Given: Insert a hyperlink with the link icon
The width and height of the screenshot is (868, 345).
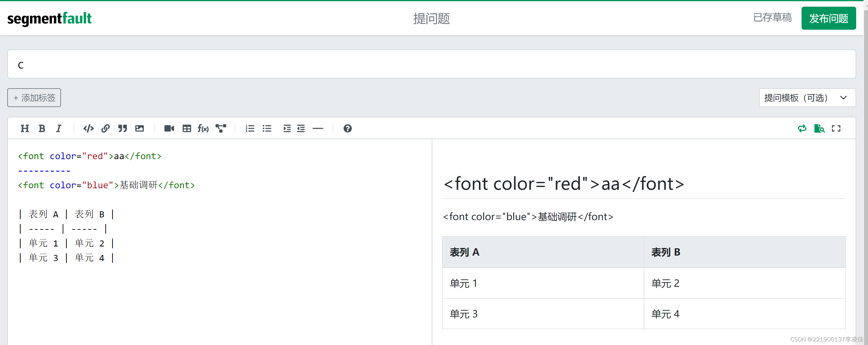Looking at the screenshot, I should pyautogui.click(x=106, y=128).
